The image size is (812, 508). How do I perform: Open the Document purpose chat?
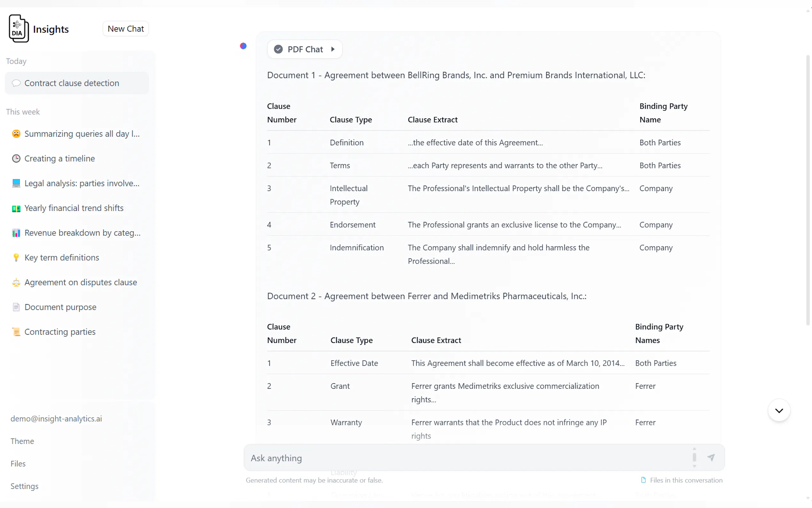[77, 307]
